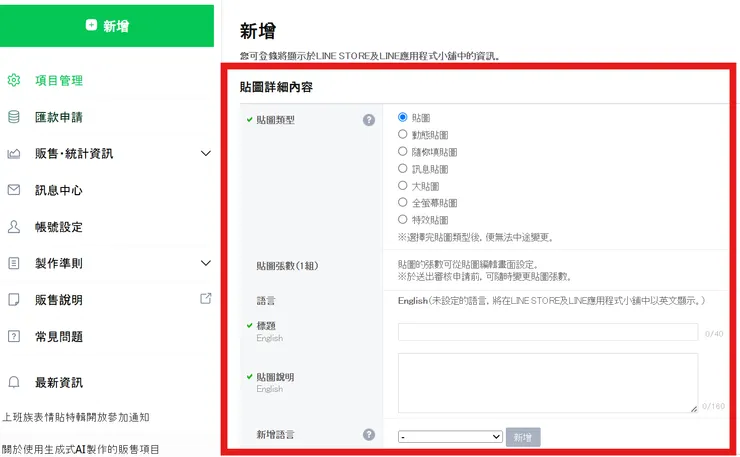This screenshot has width=740, height=457.
Task: Select the 動態貼圖 radio button
Action: [x=403, y=134]
